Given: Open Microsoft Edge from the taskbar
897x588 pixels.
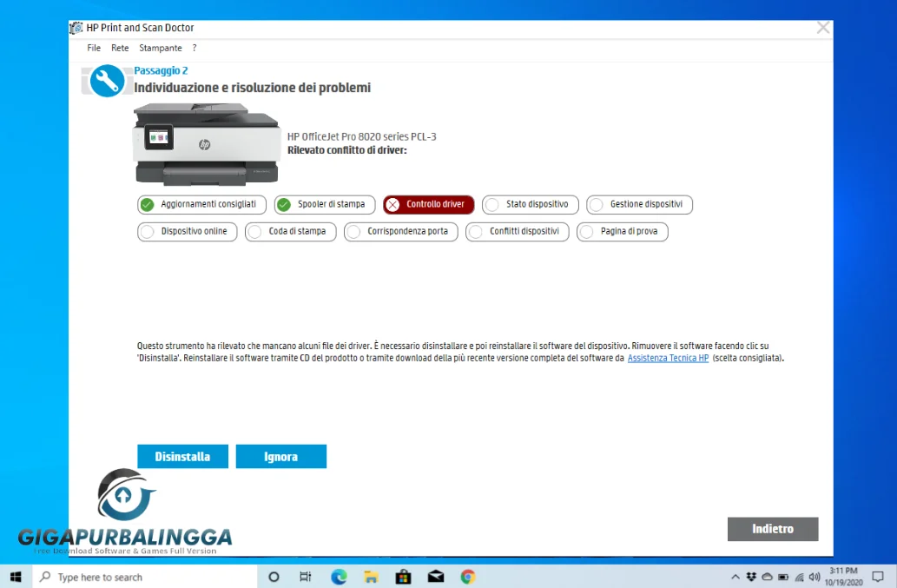Looking at the screenshot, I should click(x=339, y=576).
